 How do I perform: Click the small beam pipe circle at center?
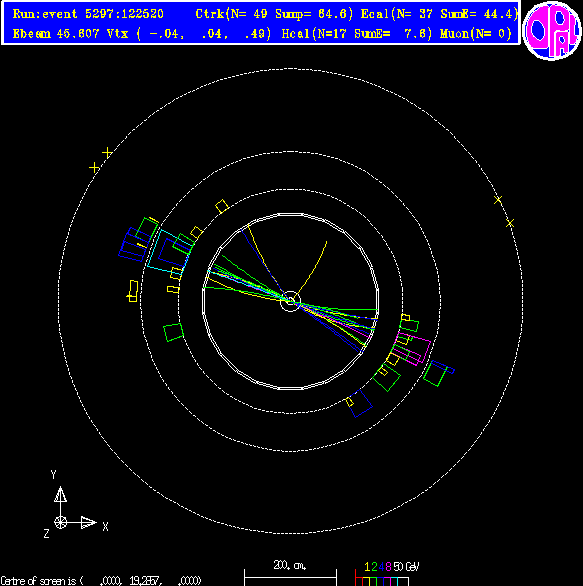290,301
